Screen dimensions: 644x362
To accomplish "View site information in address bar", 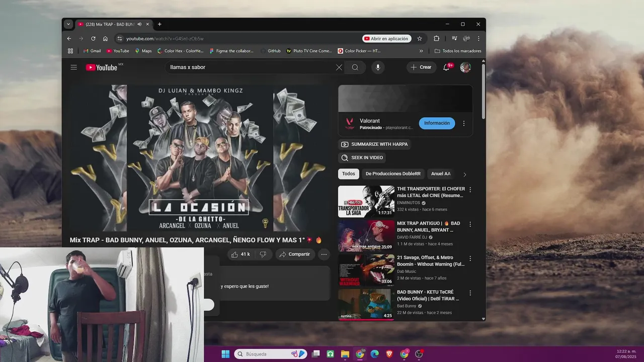I will 119,38.
